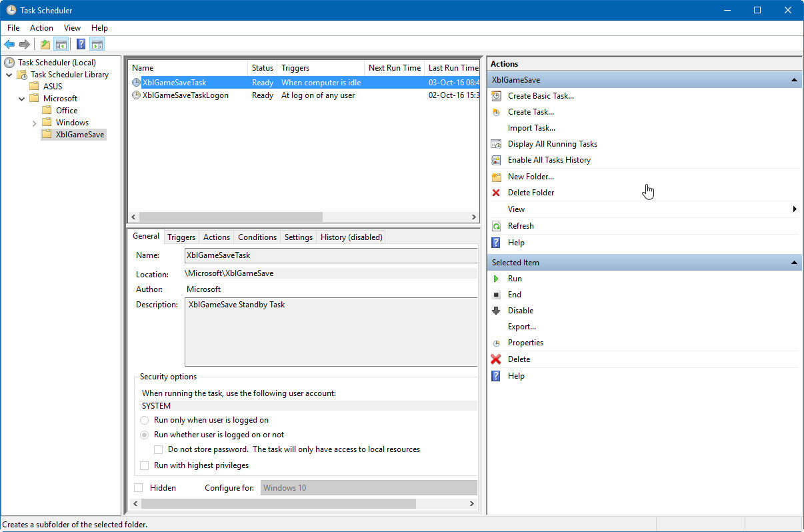Click the Office folder icon
Screen dimensions: 804x532
[47, 111]
